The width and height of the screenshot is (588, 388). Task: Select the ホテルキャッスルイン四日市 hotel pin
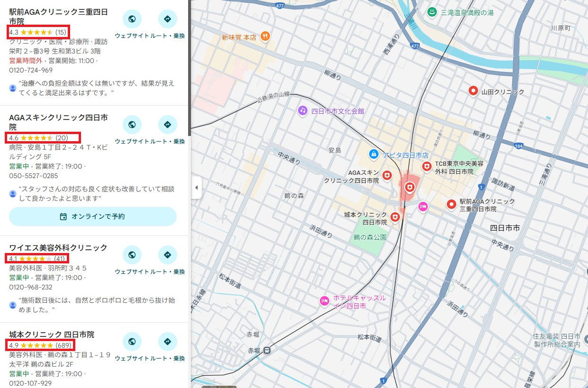pos(325,301)
